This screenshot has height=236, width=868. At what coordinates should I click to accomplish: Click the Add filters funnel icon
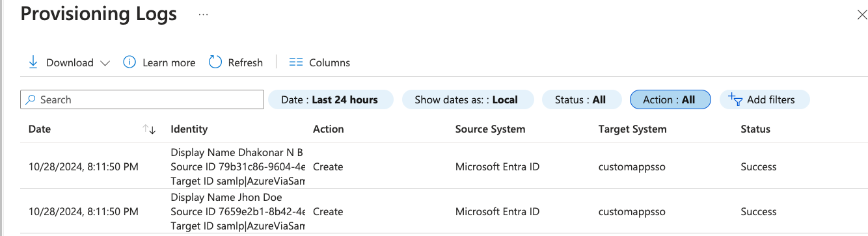coord(735,99)
